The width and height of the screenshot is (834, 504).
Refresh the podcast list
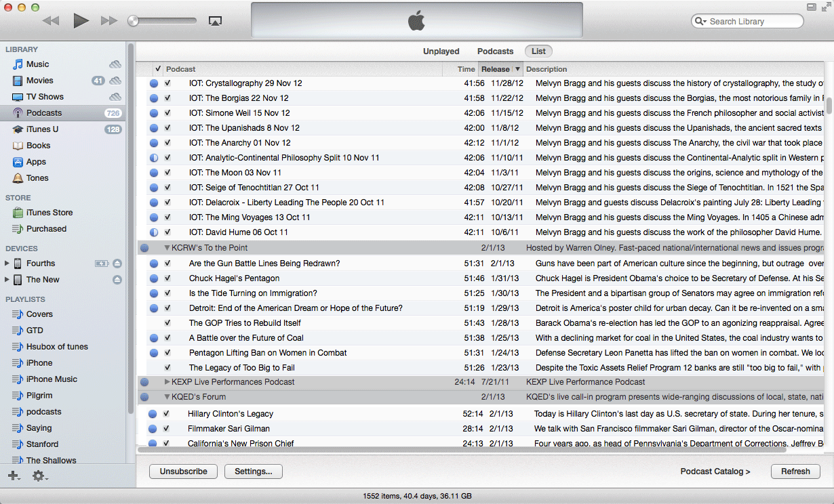click(795, 471)
